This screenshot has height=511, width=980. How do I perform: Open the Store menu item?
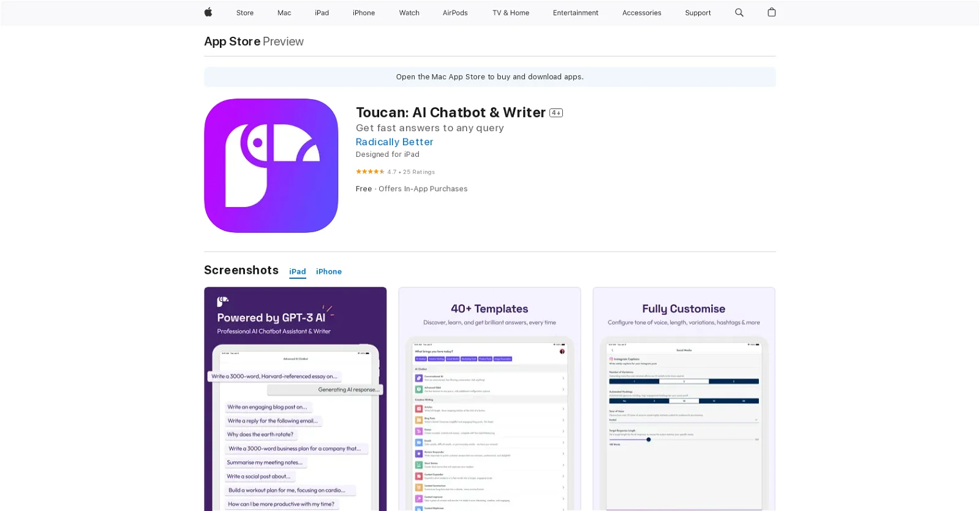tap(245, 13)
